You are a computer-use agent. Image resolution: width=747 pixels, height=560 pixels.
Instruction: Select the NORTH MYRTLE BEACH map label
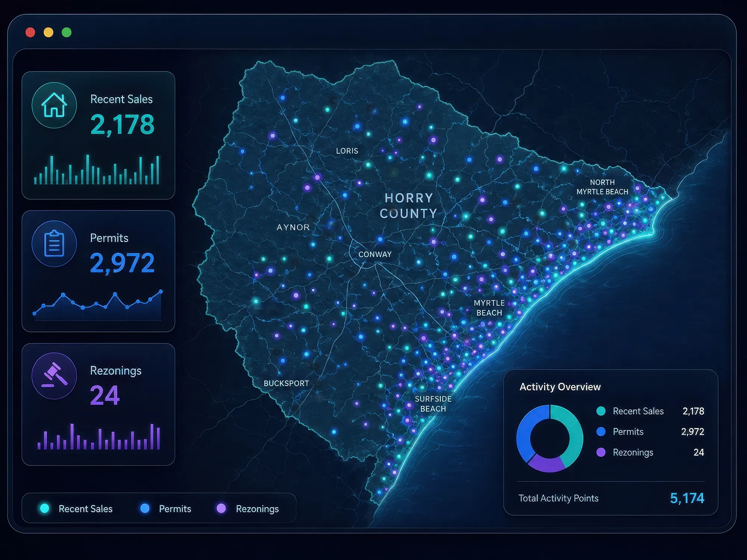[x=602, y=187]
